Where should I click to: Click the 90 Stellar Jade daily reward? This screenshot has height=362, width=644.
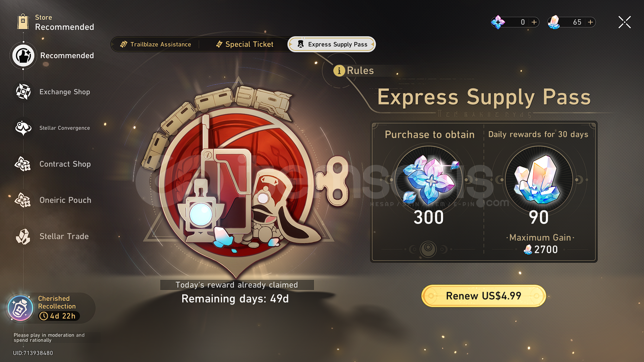pyautogui.click(x=538, y=180)
